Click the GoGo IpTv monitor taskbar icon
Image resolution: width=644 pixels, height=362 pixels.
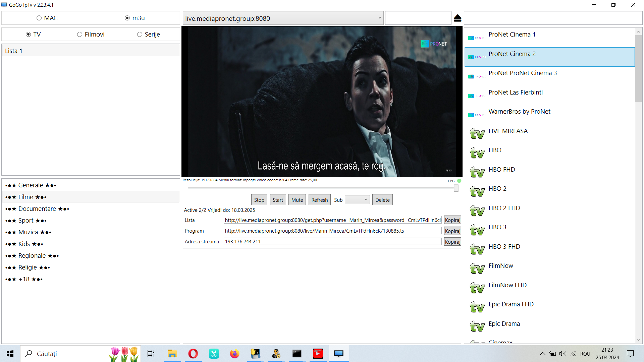point(339,354)
